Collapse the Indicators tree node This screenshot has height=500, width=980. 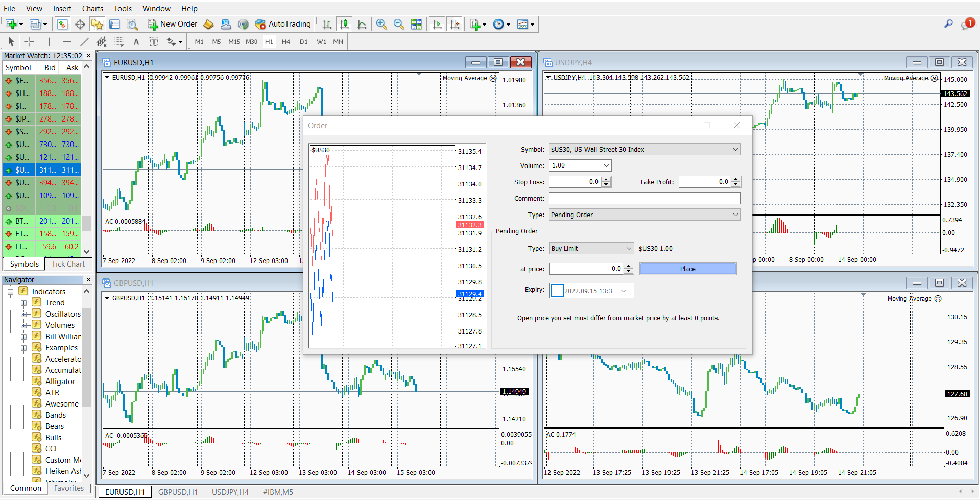10,292
